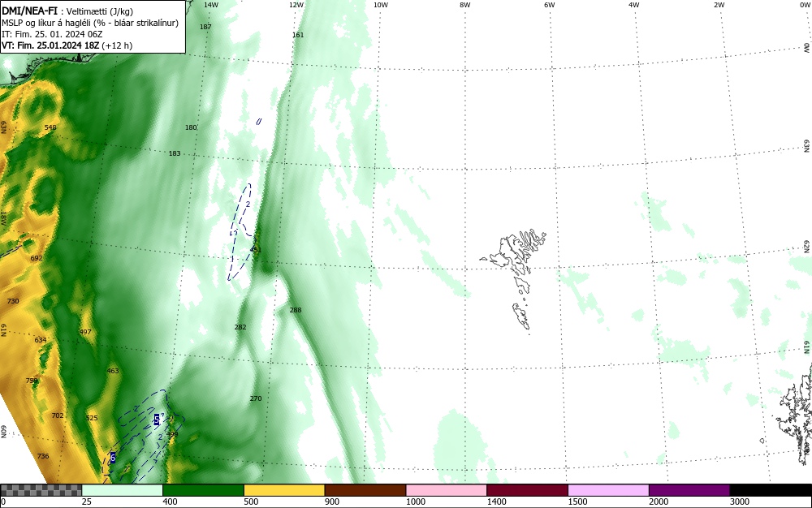Click the '14W' longitude label
This screenshot has width=812, height=508.
tap(211, 5)
